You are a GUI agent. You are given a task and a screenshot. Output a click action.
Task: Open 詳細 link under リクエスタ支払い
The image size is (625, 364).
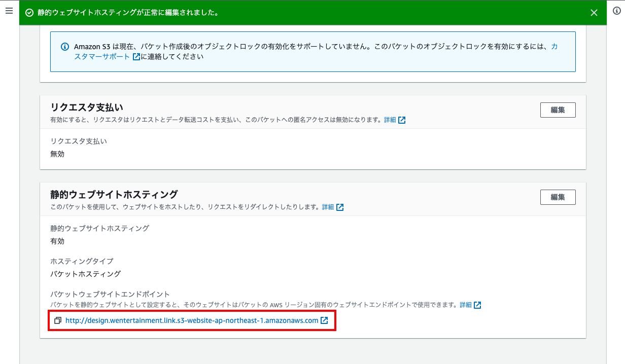[x=390, y=120]
